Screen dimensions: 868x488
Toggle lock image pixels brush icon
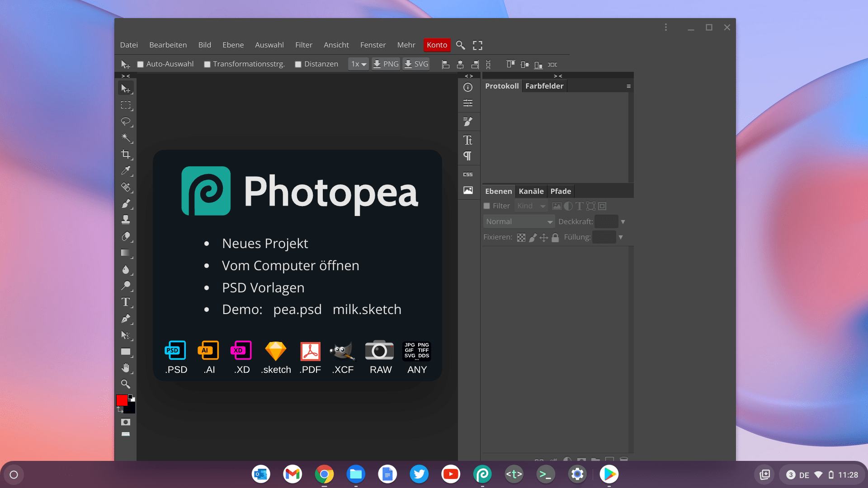click(x=533, y=238)
